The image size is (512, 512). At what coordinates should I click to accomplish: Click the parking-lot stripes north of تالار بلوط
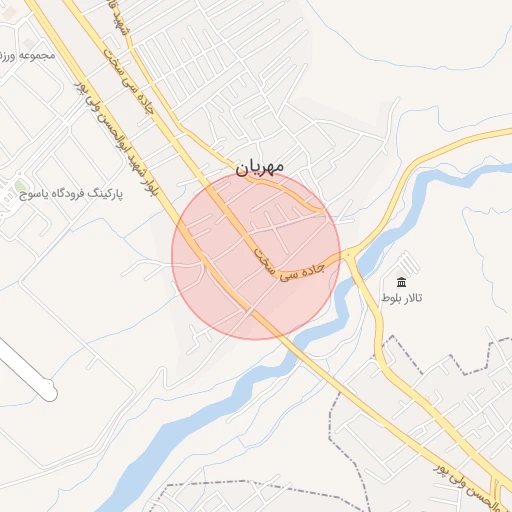(409, 262)
